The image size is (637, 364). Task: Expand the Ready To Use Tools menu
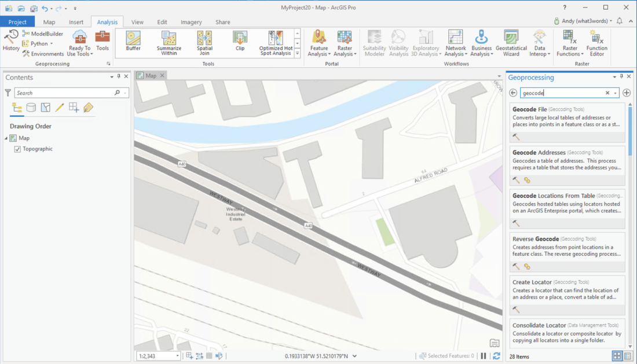[80, 43]
